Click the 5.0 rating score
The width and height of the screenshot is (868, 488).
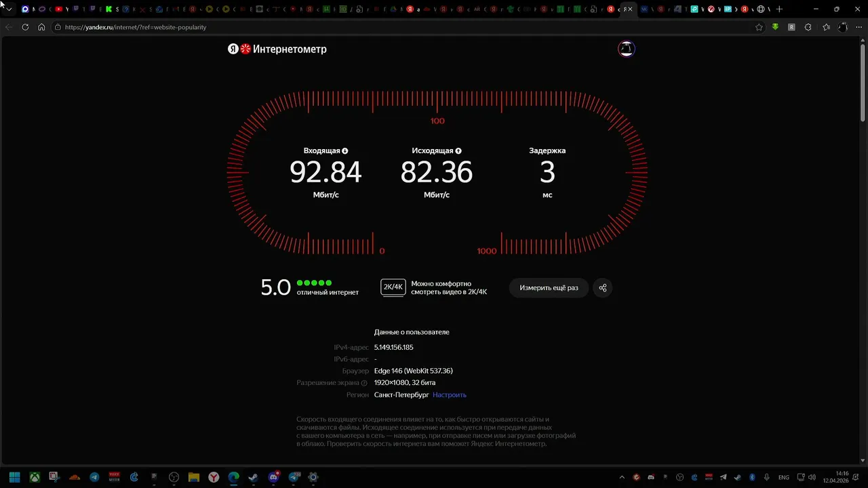coord(275,287)
